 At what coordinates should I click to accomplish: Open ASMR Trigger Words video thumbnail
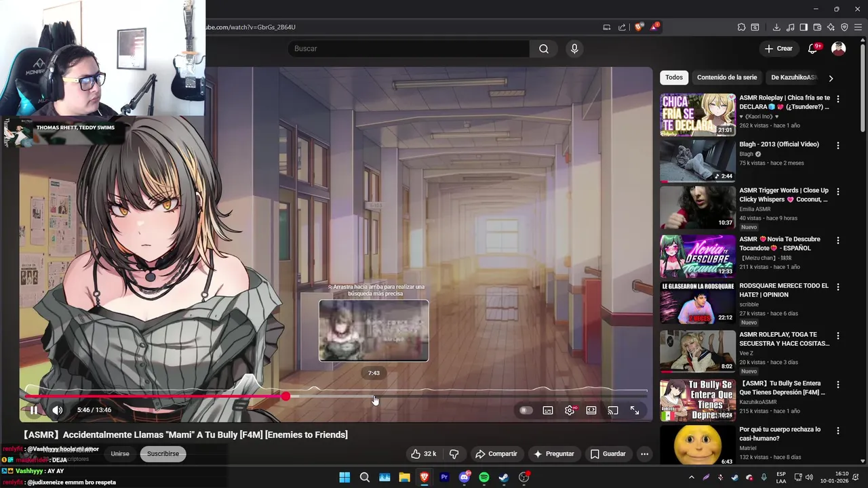pos(698,207)
